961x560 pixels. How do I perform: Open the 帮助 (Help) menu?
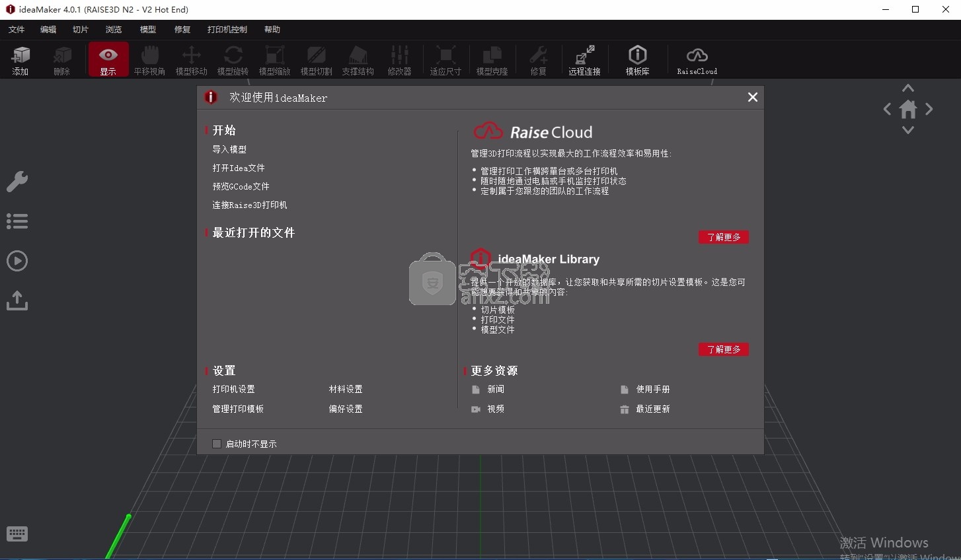tap(272, 30)
